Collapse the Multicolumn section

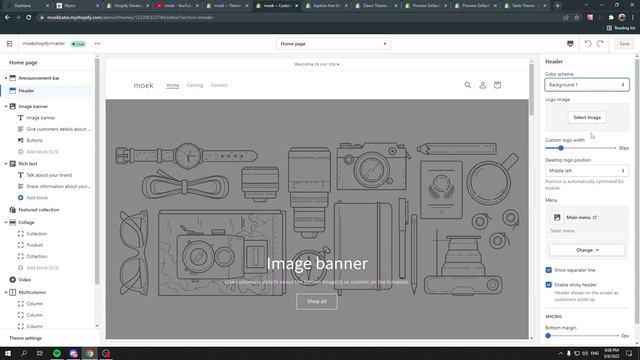click(6, 292)
